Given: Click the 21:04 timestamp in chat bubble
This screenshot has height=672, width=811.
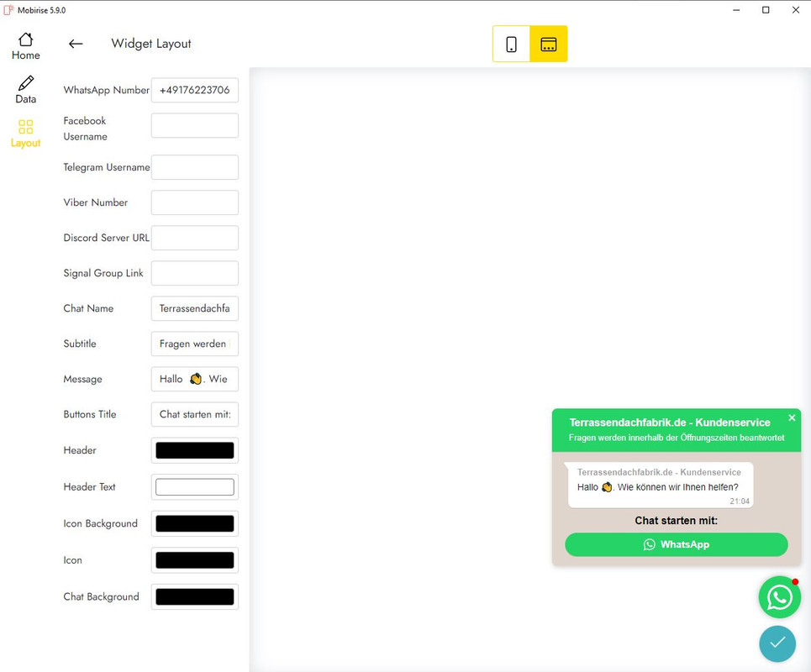Looking at the screenshot, I should 740,501.
